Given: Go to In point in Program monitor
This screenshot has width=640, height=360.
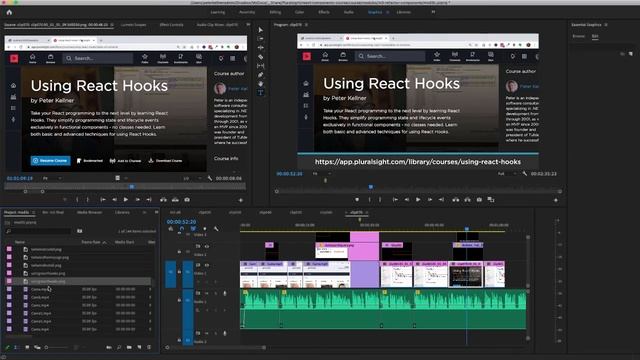Looking at the screenshot, I should [395, 200].
